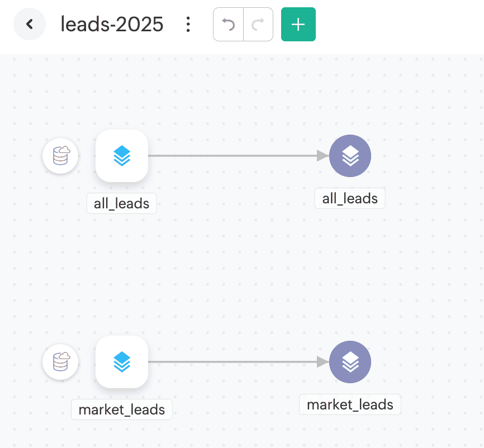This screenshot has width=484, height=448.
Task: Click the all_leads label under purple node
Action: tap(350, 198)
